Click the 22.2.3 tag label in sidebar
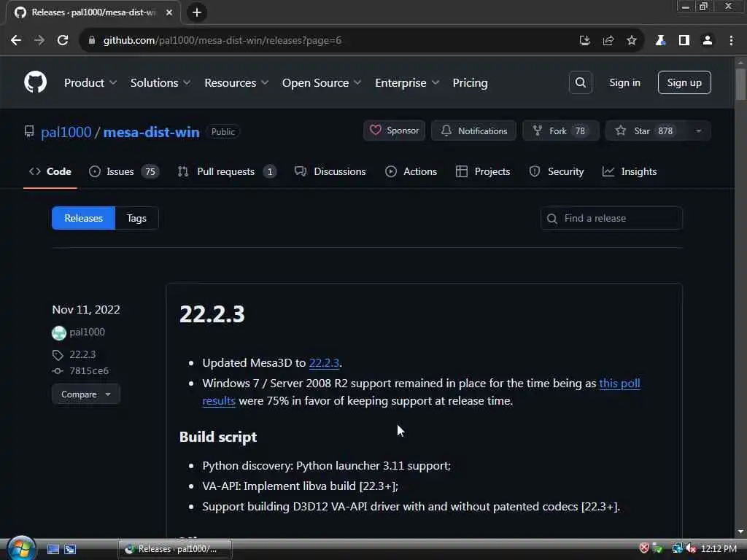Screen dimensions: 747x560 tap(82, 355)
